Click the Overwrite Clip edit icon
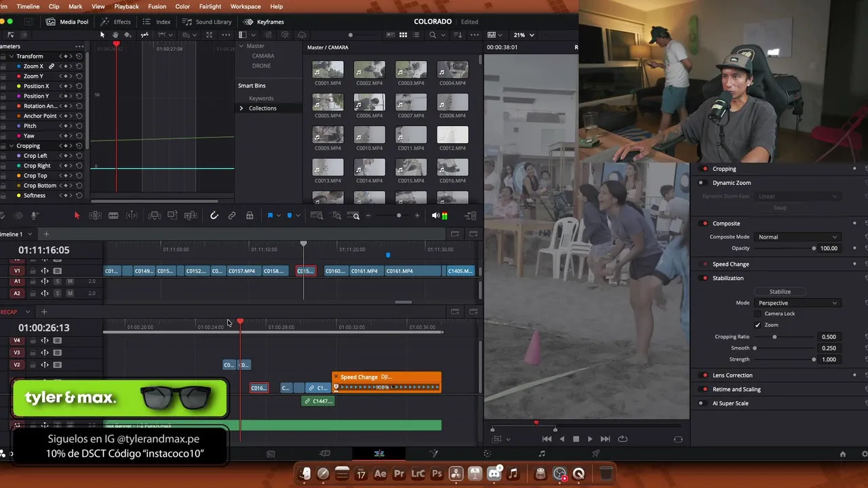Screen dimensions: 868x488 pyautogui.click(x=172, y=216)
